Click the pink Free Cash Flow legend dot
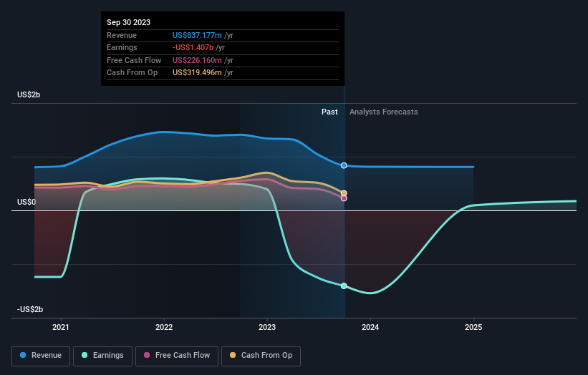588x375 pixels. point(147,355)
